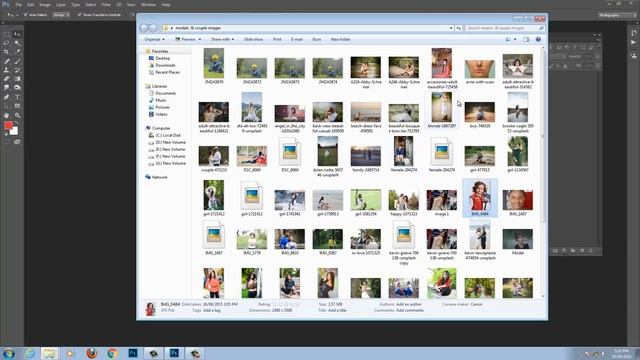This screenshot has width=640, height=360.
Task: Open the Group auto-select dropdown
Action: pos(61,15)
